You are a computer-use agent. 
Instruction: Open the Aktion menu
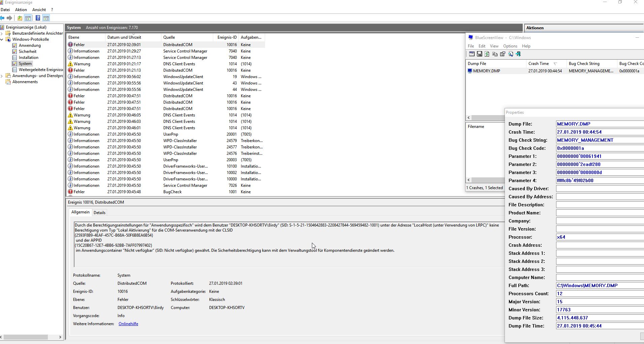click(21, 10)
